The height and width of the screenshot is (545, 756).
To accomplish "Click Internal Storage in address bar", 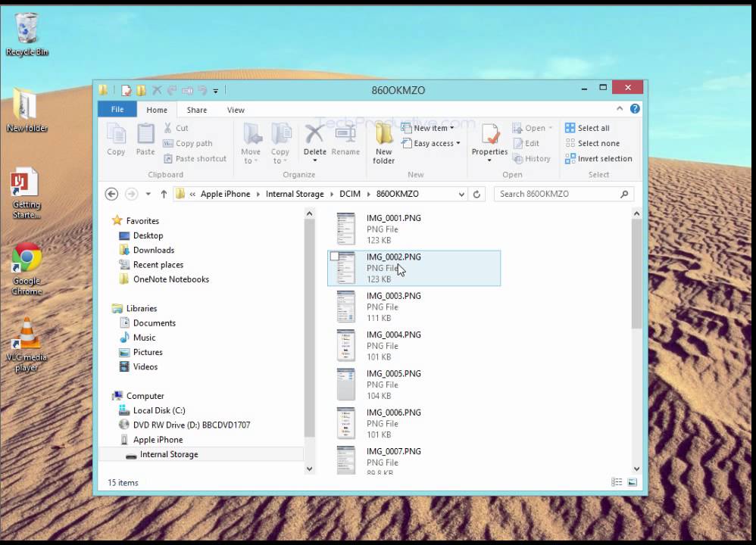I will click(x=295, y=194).
